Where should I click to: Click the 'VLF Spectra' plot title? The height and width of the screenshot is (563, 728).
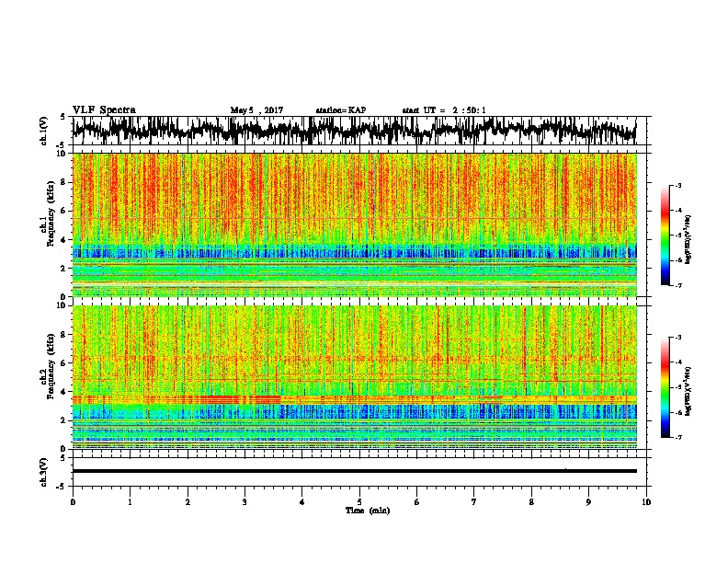pyautogui.click(x=104, y=110)
